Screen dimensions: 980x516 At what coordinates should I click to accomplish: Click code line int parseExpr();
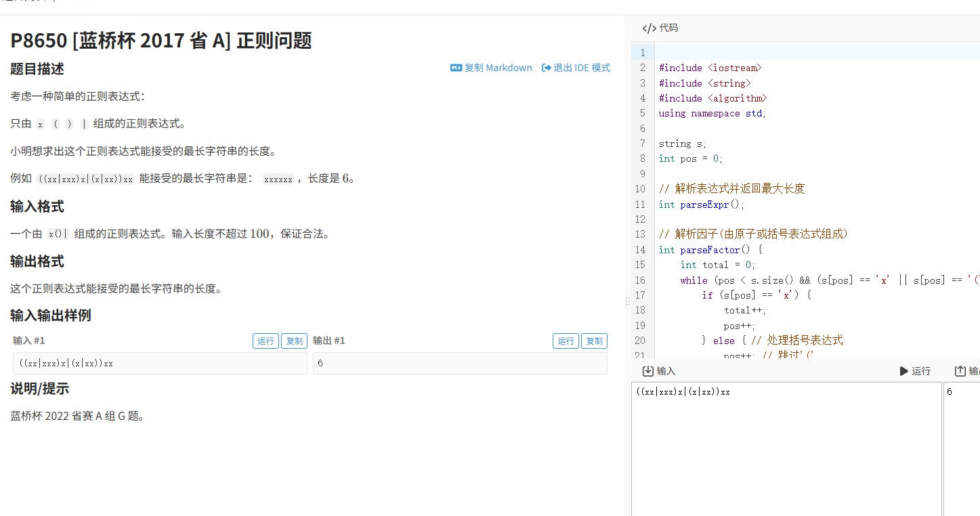(702, 204)
